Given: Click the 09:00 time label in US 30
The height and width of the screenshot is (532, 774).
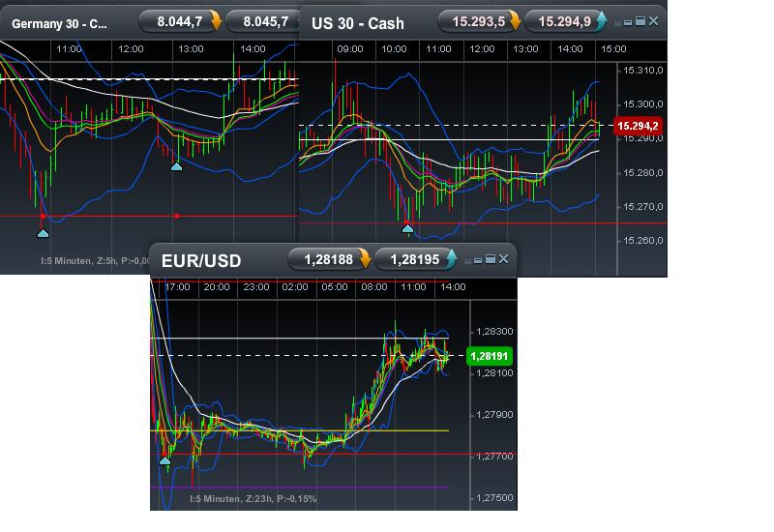Looking at the screenshot, I should point(350,49).
